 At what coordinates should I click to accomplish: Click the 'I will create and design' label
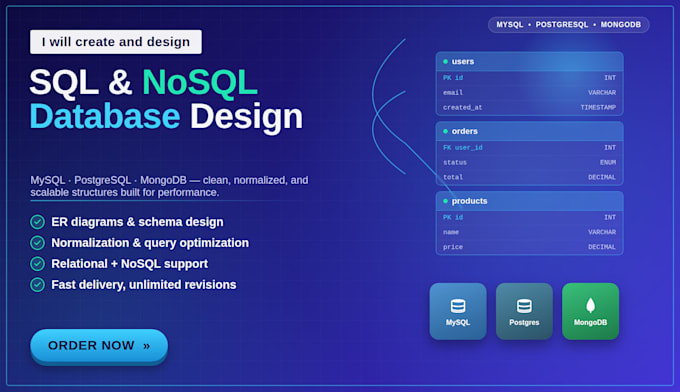click(116, 42)
